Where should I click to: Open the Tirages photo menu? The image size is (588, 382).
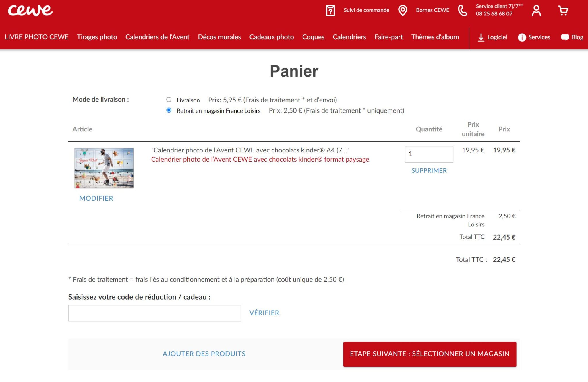tap(97, 37)
